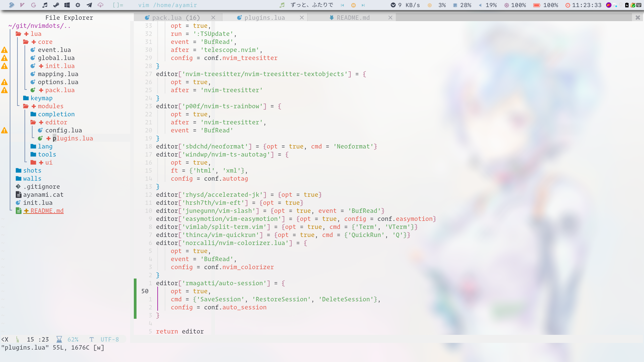Pause the currently playing music track
Image resolution: width=644 pixels, height=362 pixels.
point(353,5)
